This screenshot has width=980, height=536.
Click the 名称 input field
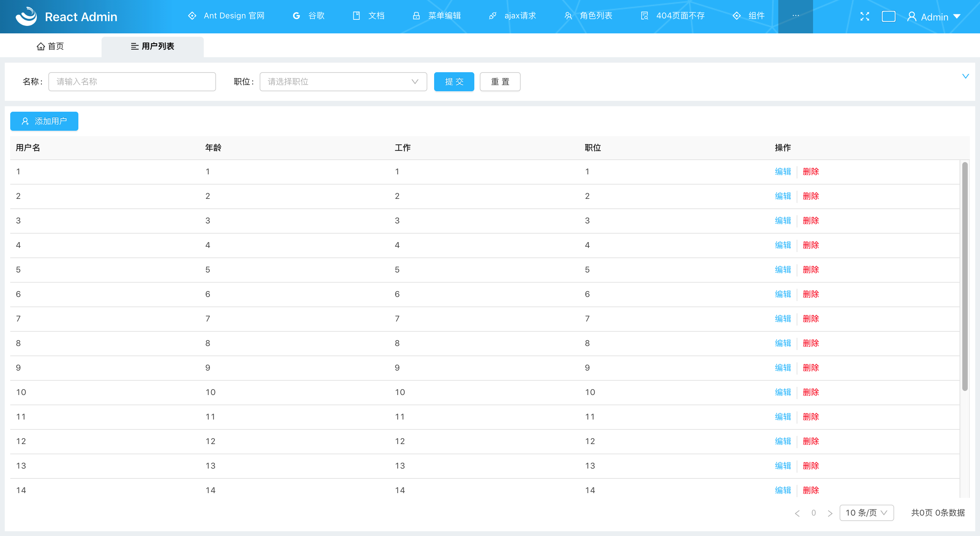pos(132,82)
